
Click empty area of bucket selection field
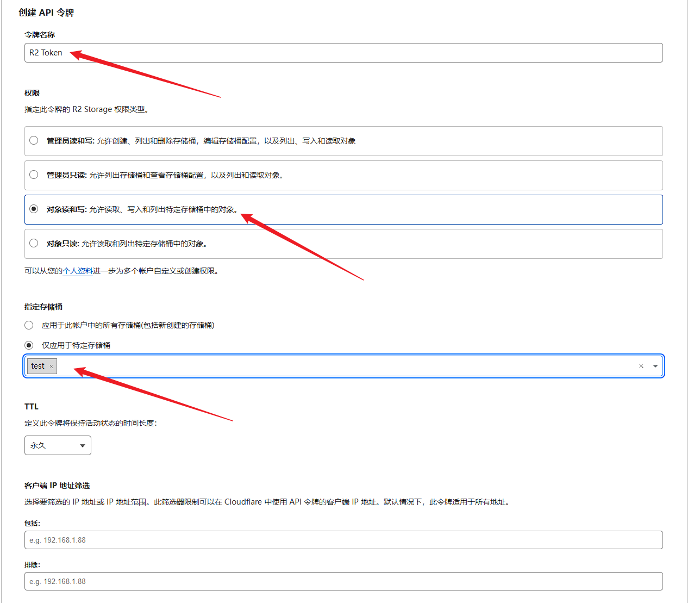(x=348, y=366)
